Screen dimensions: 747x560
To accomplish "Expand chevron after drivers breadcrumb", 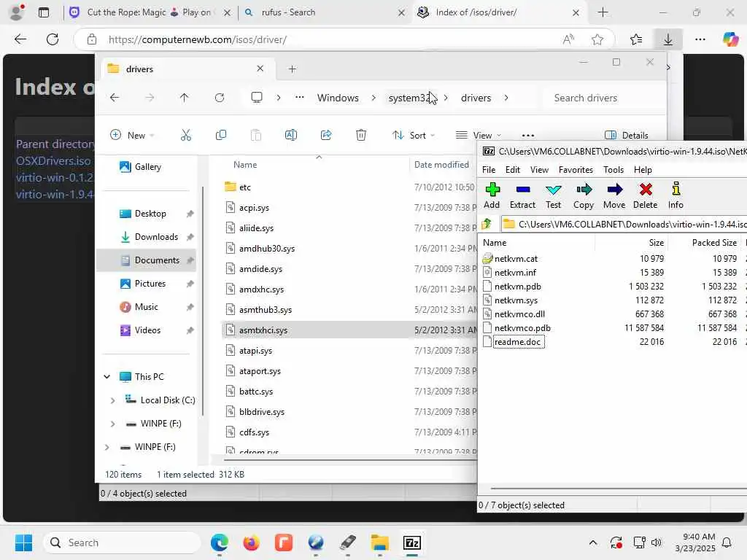I will (506, 98).
